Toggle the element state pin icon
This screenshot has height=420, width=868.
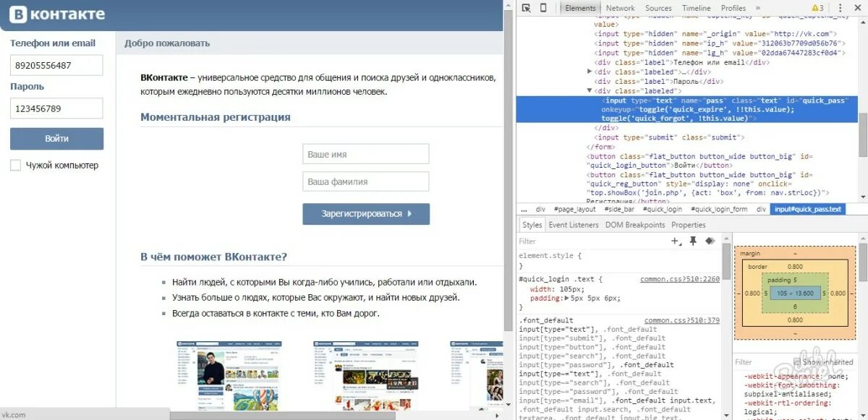tap(693, 241)
